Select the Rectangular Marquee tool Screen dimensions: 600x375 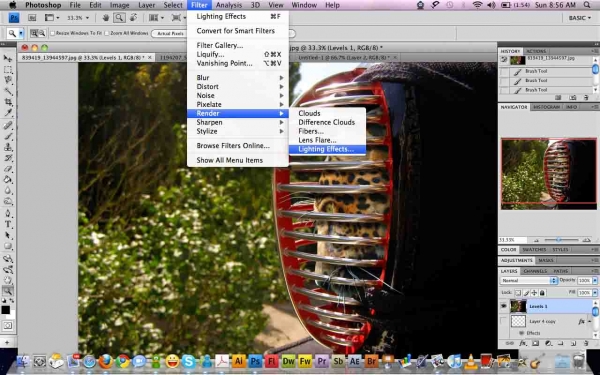click(x=8, y=70)
